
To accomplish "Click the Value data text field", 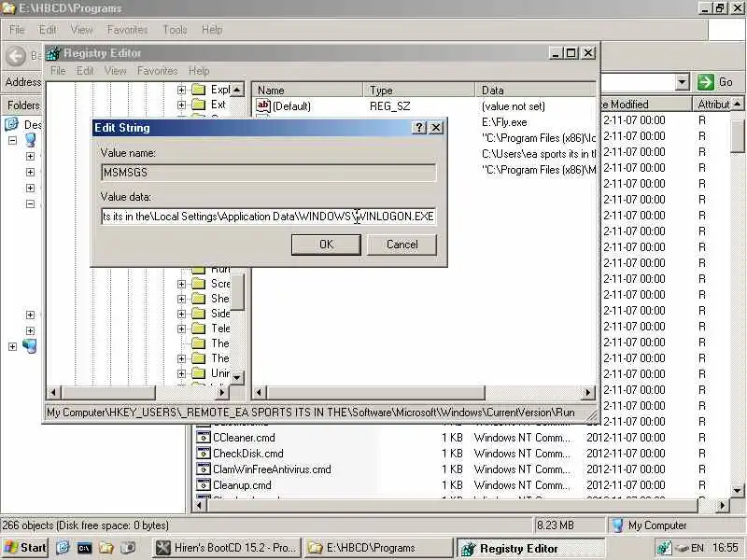I will [268, 217].
